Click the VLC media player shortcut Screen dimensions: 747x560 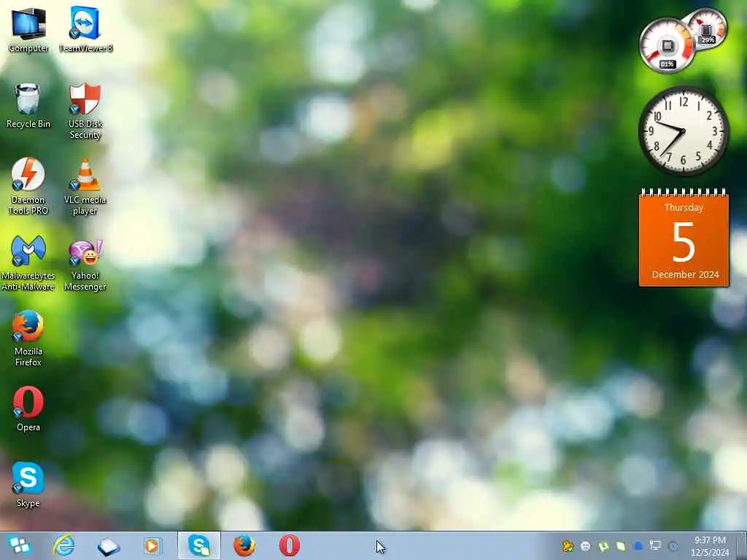pos(85,187)
